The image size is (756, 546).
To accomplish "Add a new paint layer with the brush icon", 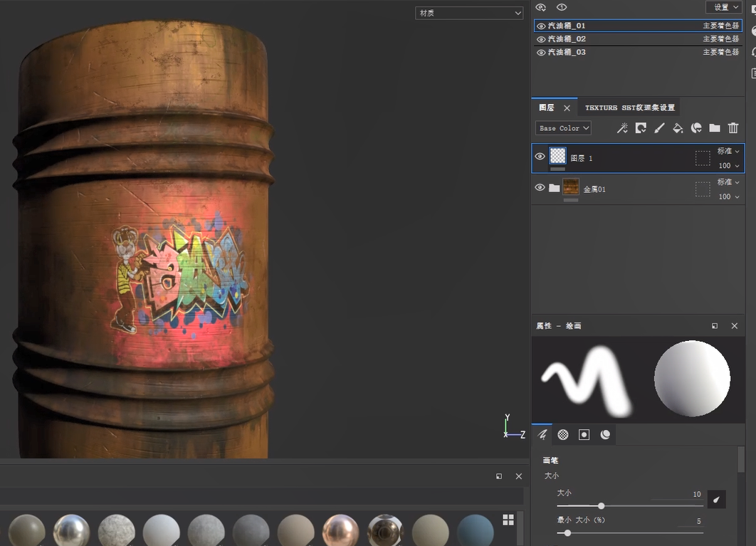I will click(x=659, y=128).
